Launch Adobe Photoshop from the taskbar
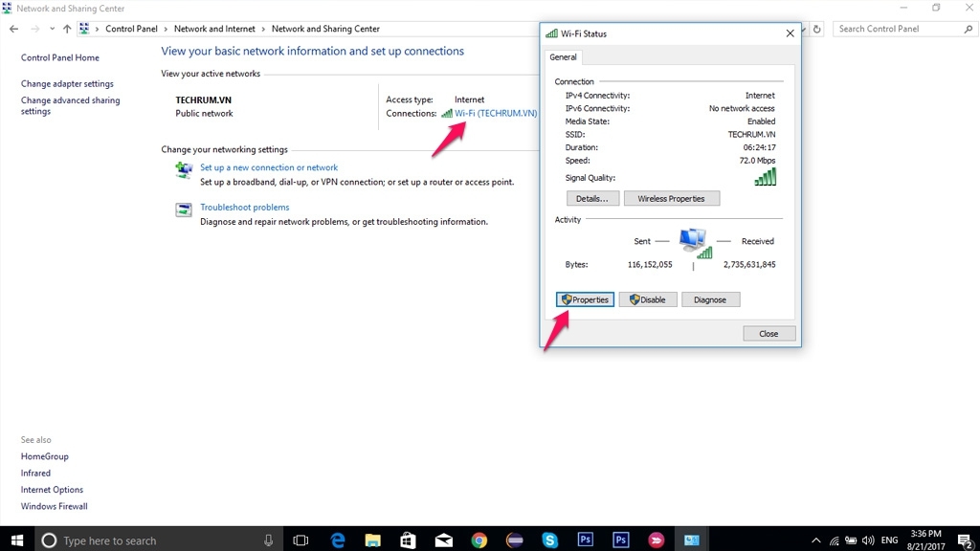980x551 pixels. click(585, 540)
